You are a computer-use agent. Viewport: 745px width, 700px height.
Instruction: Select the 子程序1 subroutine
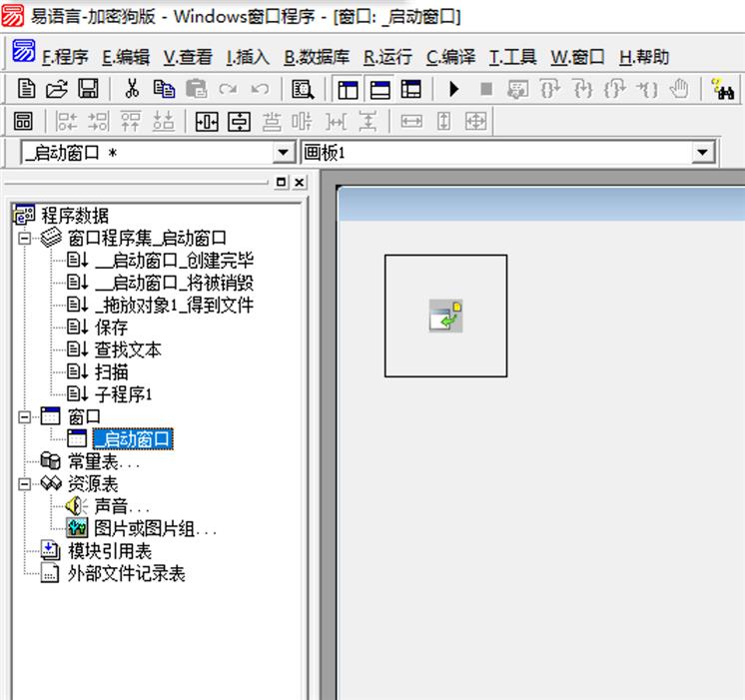(x=124, y=394)
